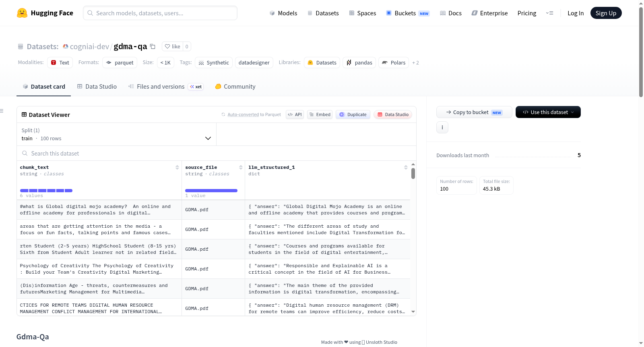This screenshot has width=644, height=347.
Task: Click the heart like icon
Action: (x=167, y=46)
